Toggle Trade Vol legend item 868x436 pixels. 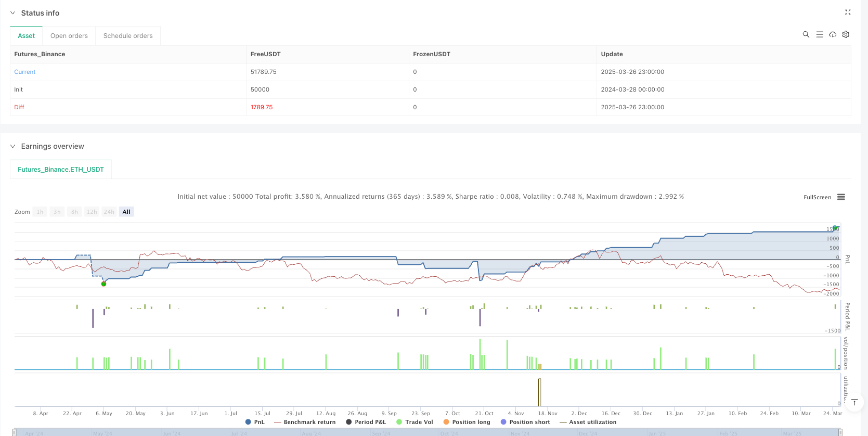(x=414, y=422)
